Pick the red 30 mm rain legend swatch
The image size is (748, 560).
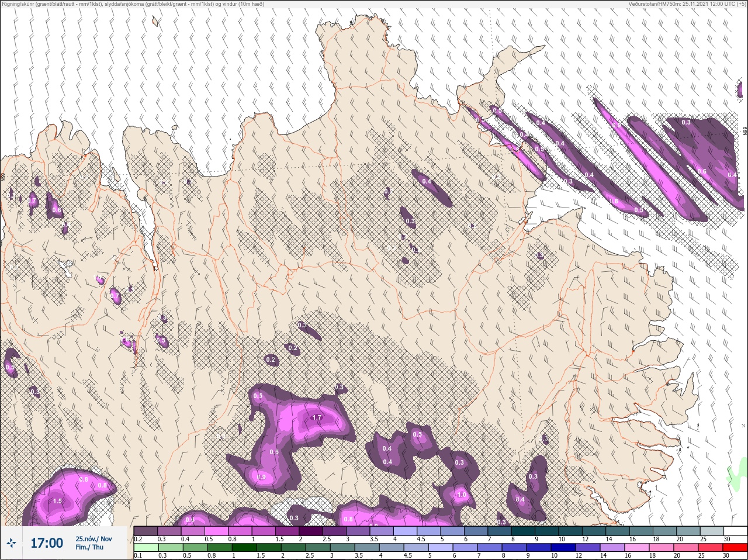735,548
